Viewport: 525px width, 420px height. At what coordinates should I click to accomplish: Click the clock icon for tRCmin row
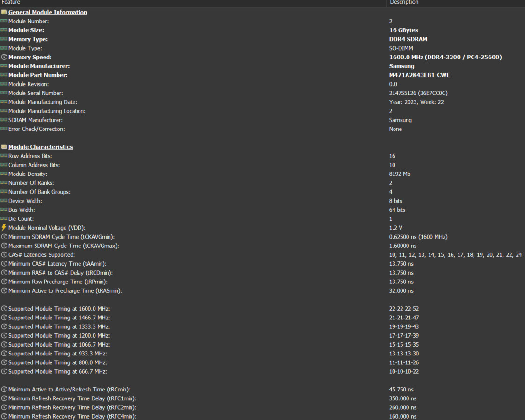pos(4,390)
